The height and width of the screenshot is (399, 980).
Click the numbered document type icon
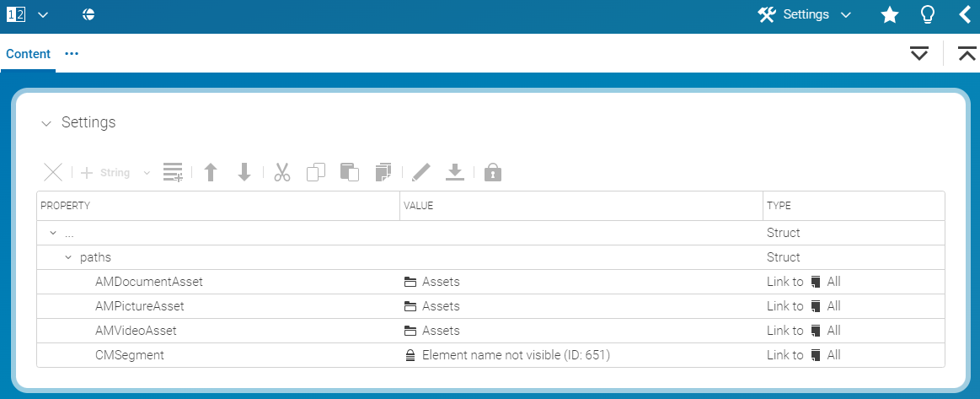coord(16,15)
